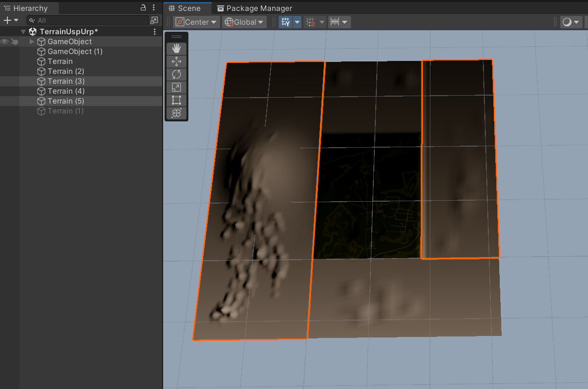Open the Hierarchy options with the kebab menu
The width and height of the screenshot is (588, 389).
[153, 8]
